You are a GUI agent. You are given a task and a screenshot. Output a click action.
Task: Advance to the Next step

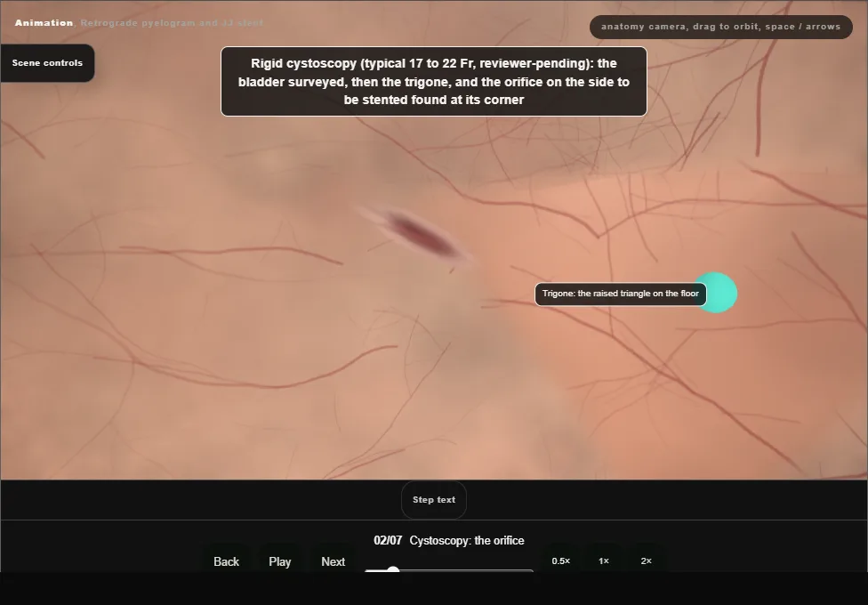tap(334, 561)
